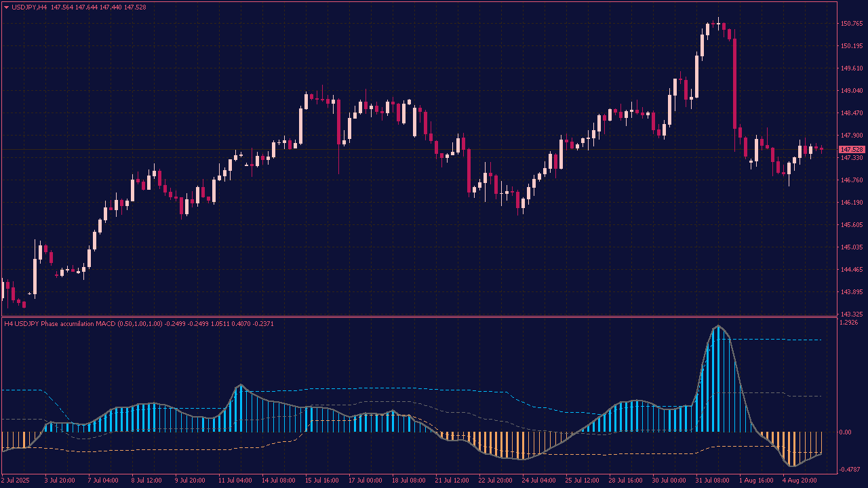Click the large bearish candle after the peak
This screenshot has height=488, width=868.
[734, 83]
